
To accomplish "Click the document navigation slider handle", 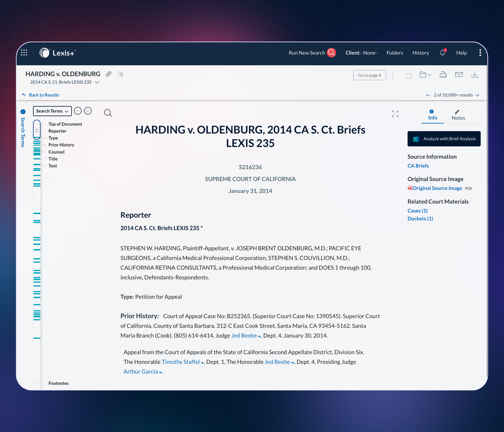I will click(37, 130).
